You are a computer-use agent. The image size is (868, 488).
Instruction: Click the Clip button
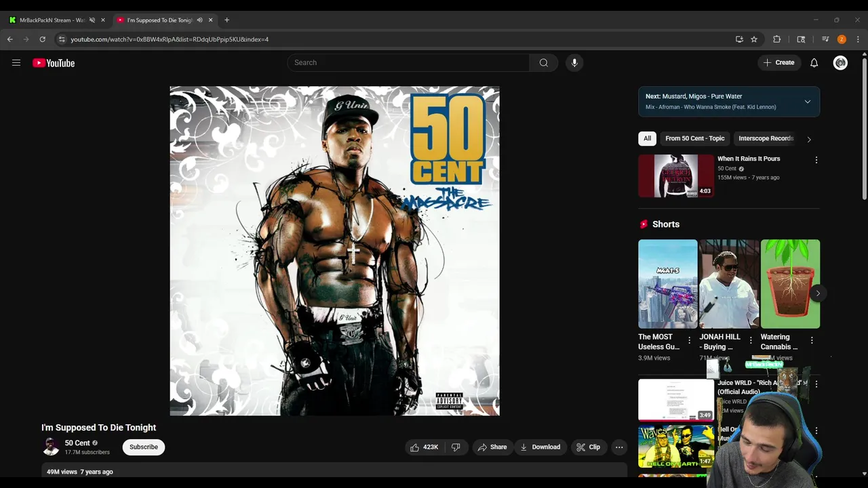tap(589, 447)
